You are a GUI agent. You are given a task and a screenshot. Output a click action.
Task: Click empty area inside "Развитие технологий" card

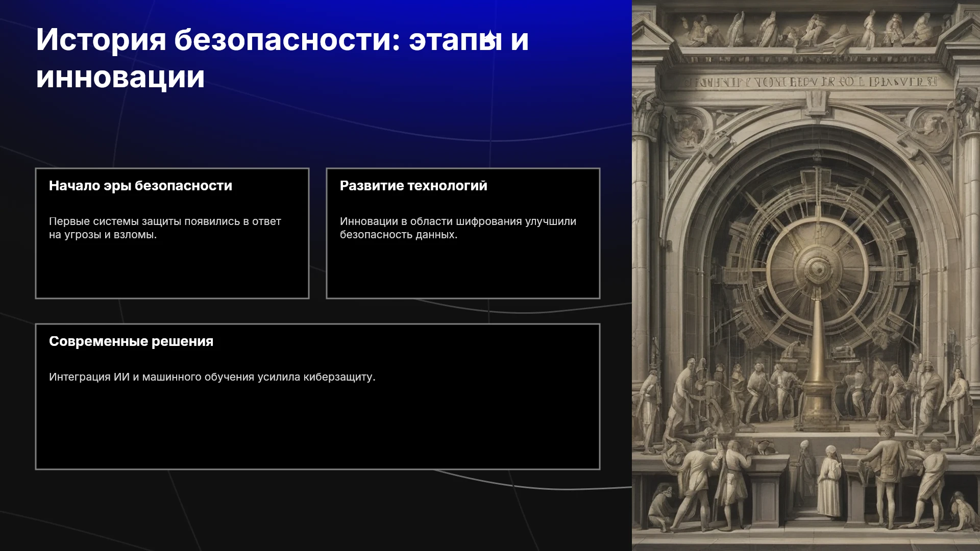tap(463, 269)
